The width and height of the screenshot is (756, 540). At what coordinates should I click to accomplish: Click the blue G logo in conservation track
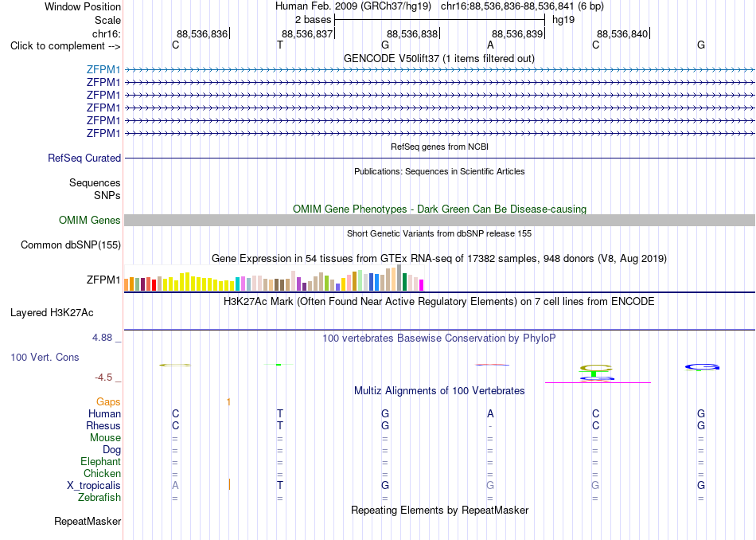(x=702, y=368)
